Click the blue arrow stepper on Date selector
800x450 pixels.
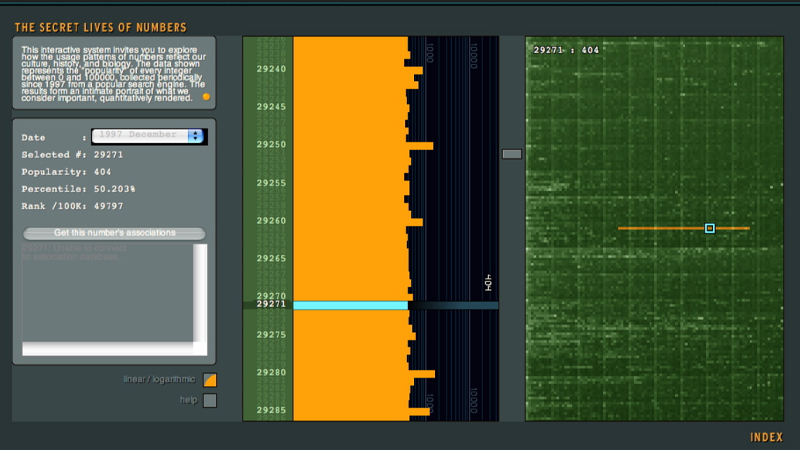pos(195,135)
